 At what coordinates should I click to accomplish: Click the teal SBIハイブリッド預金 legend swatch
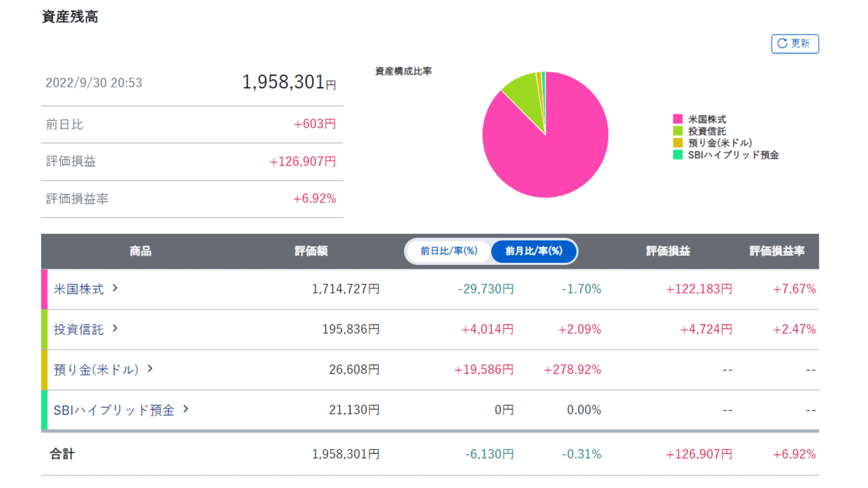[x=678, y=155]
